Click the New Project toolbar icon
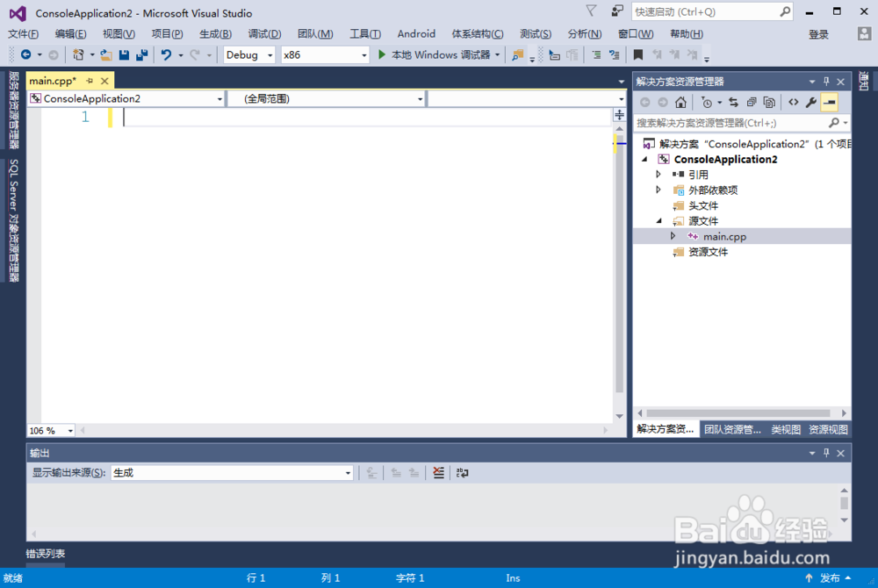Image resolution: width=878 pixels, height=588 pixels. [78, 54]
